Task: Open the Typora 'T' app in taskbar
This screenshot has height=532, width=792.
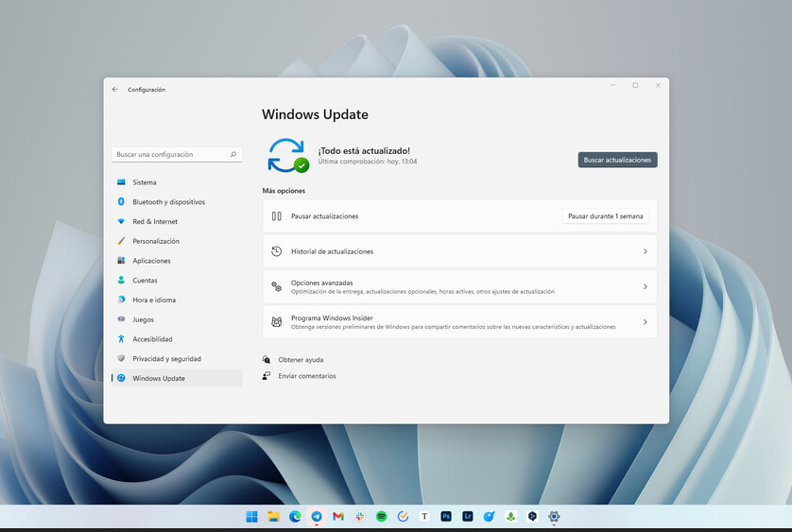Action: (424, 516)
